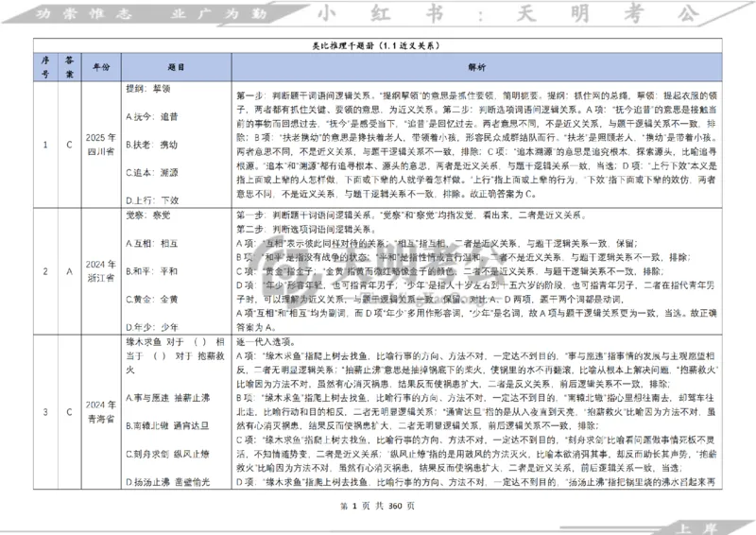Click the line beginning "D项："年少"形容年轻"

click(x=475, y=292)
